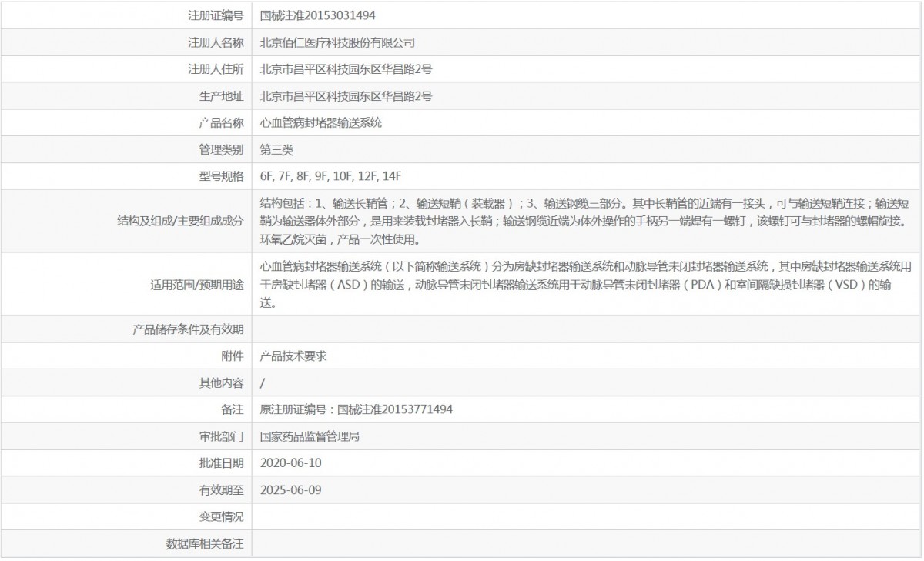Click the 其他内容 label
Viewport: 924px width, 561px height.
221,382
